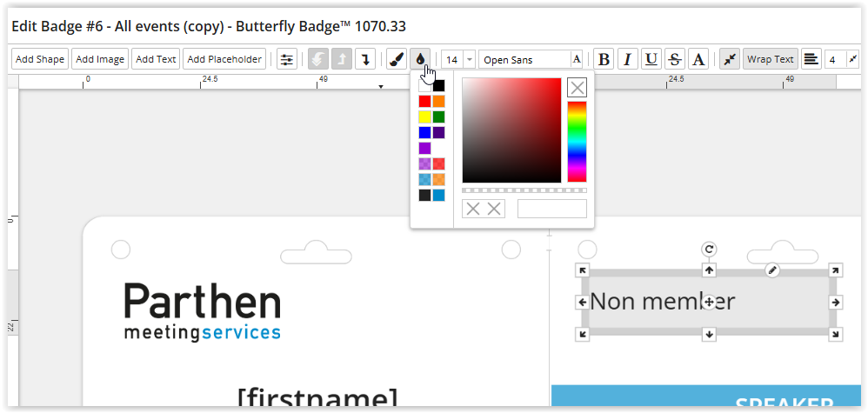868x413 pixels.
Task: Click the Add Placeholder button
Action: (x=224, y=59)
